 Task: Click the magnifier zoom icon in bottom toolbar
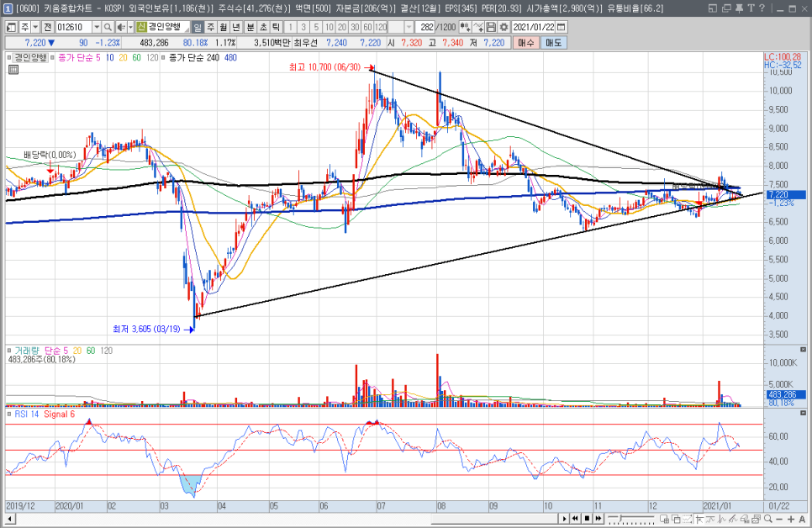click(x=768, y=518)
